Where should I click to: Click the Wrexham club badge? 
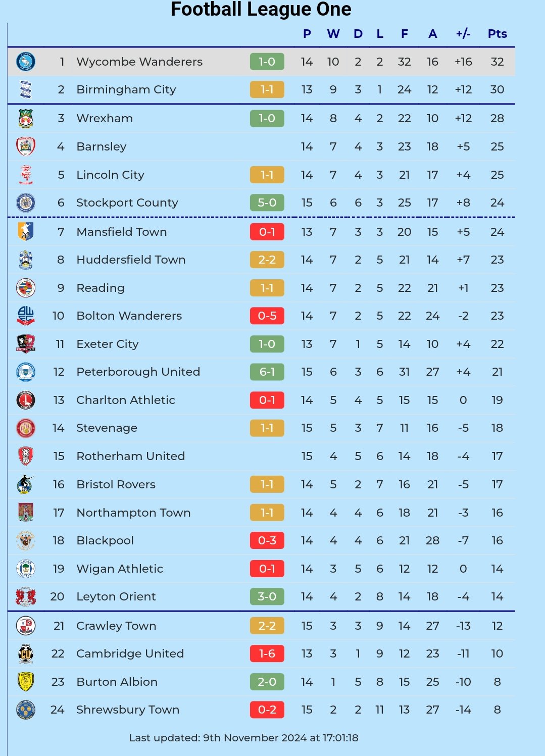pos(25,118)
